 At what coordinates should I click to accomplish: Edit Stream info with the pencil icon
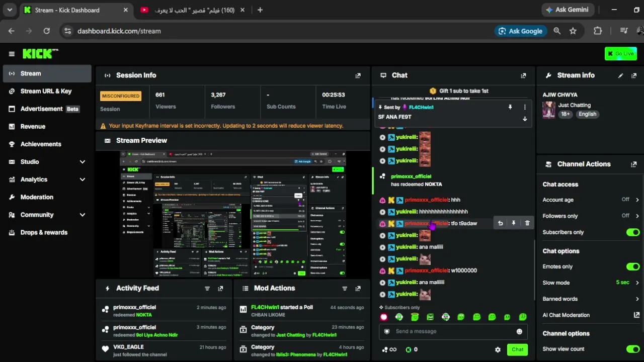tap(620, 75)
